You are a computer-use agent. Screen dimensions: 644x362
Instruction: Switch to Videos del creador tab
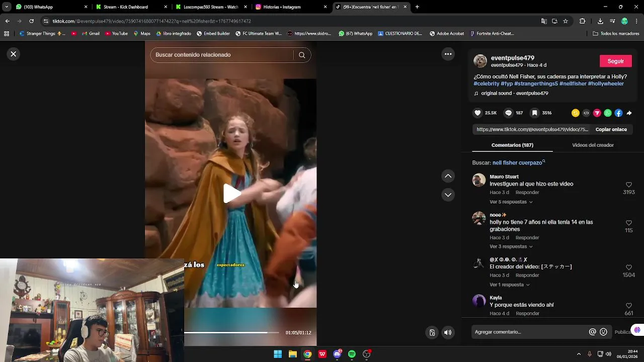coord(593,145)
